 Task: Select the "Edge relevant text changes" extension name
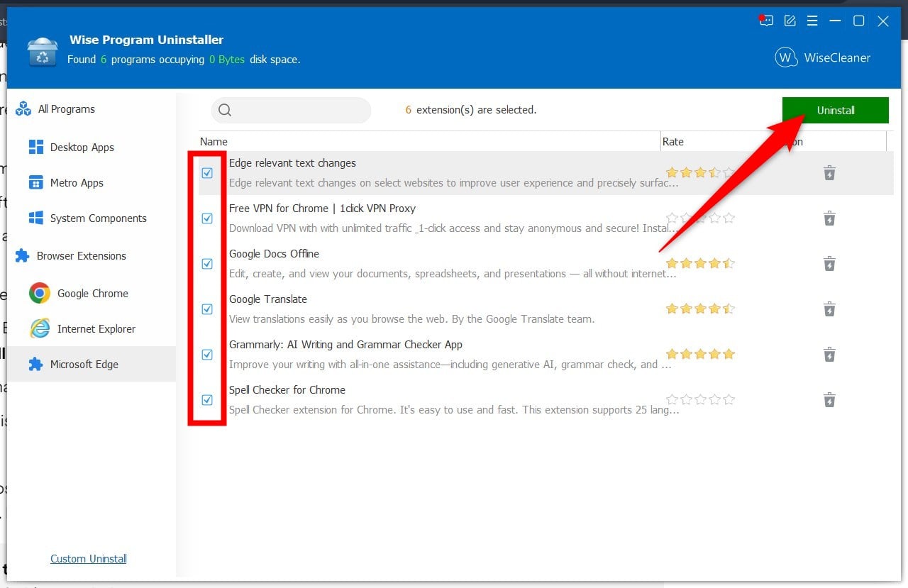(292, 163)
